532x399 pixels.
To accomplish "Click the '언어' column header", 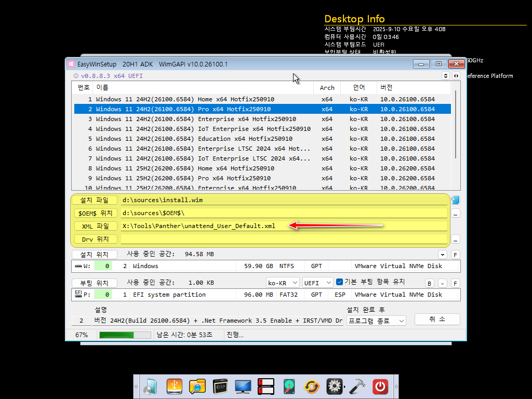I will pyautogui.click(x=358, y=87).
